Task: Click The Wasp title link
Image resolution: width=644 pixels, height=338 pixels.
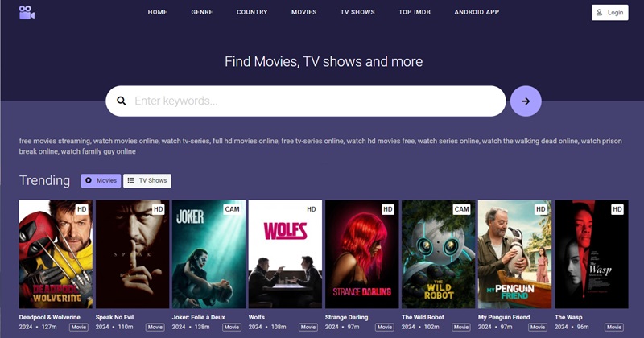Action: coord(568,317)
